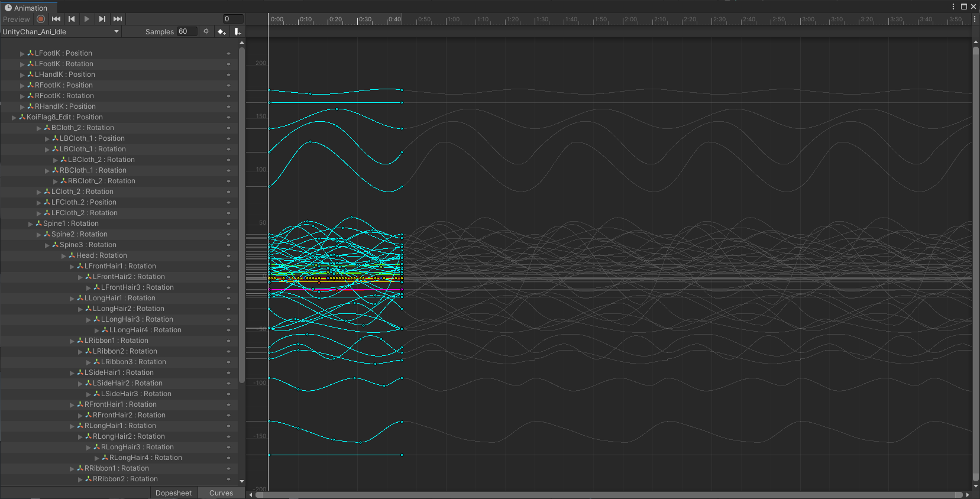This screenshot has height=499, width=980.
Task: Play the animation clip
Action: [x=87, y=19]
